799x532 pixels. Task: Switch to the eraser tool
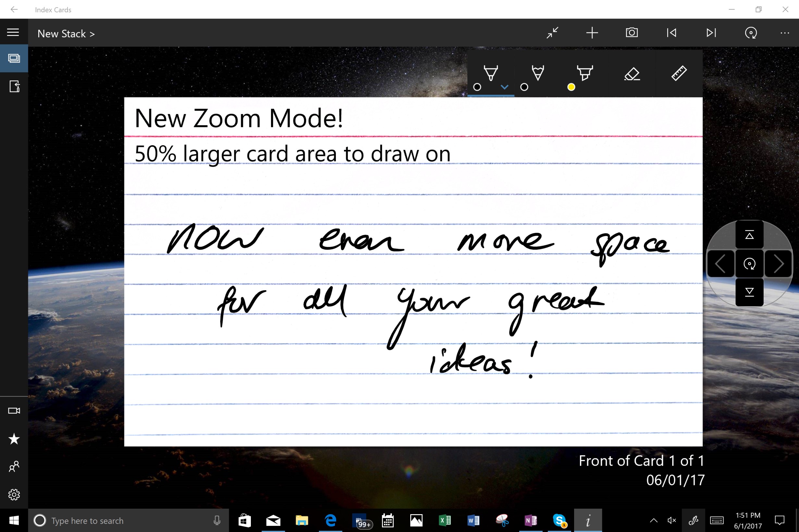[x=632, y=73]
